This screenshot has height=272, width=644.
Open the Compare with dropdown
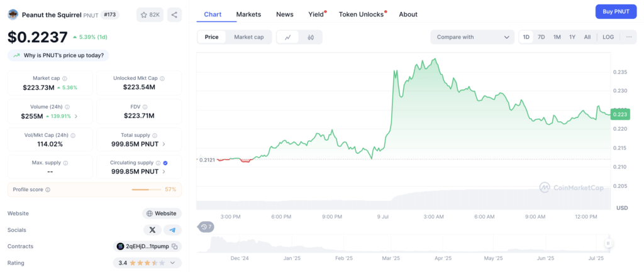(x=472, y=37)
